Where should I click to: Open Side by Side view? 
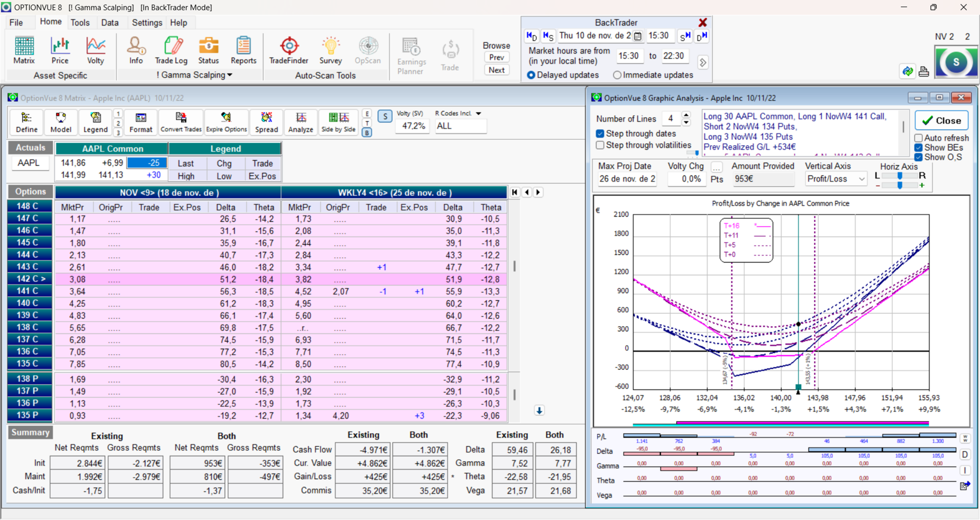tap(338, 122)
